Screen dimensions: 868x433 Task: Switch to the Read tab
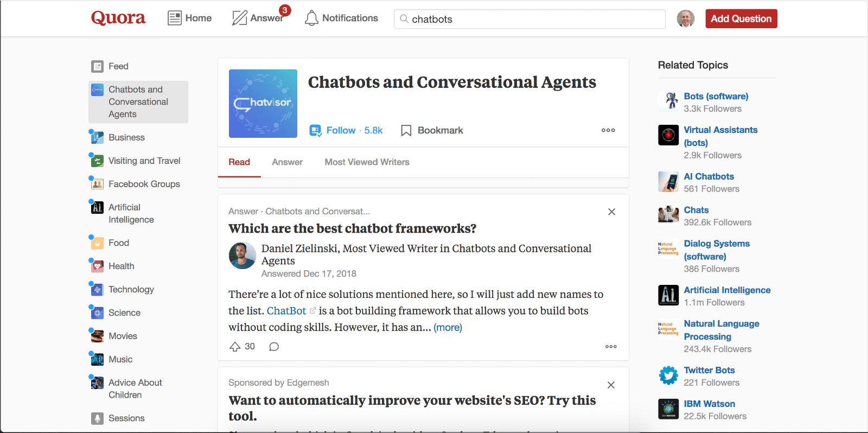point(239,162)
